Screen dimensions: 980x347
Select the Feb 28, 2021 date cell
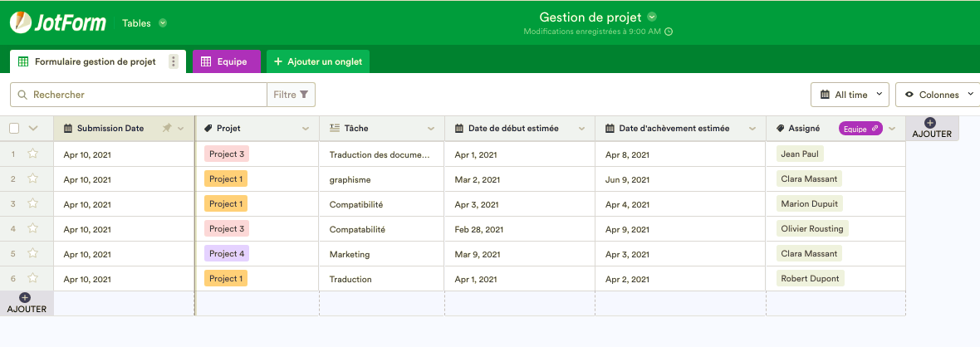(520, 229)
